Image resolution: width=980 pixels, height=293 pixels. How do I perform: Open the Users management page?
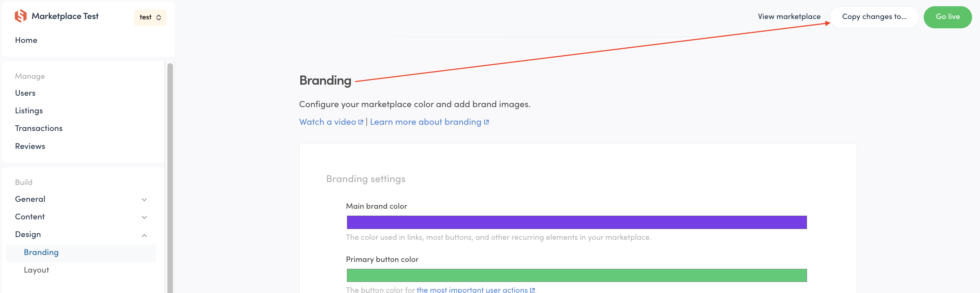(x=25, y=93)
